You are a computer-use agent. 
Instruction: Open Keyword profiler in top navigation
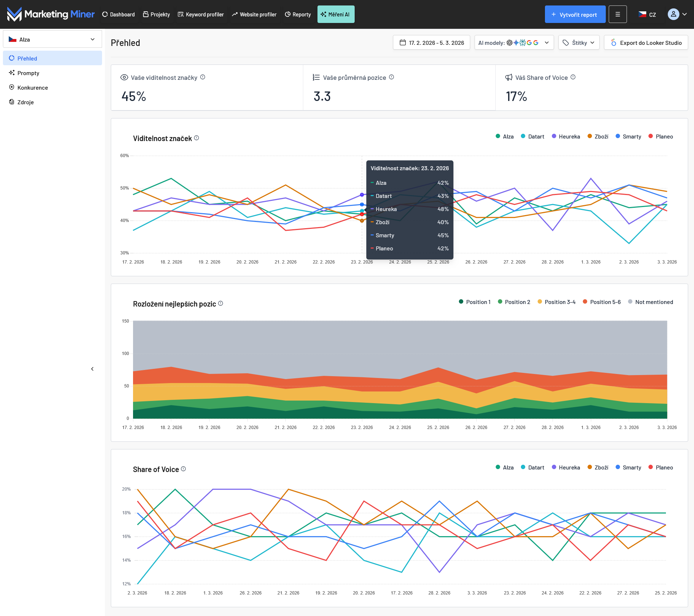pos(201,14)
